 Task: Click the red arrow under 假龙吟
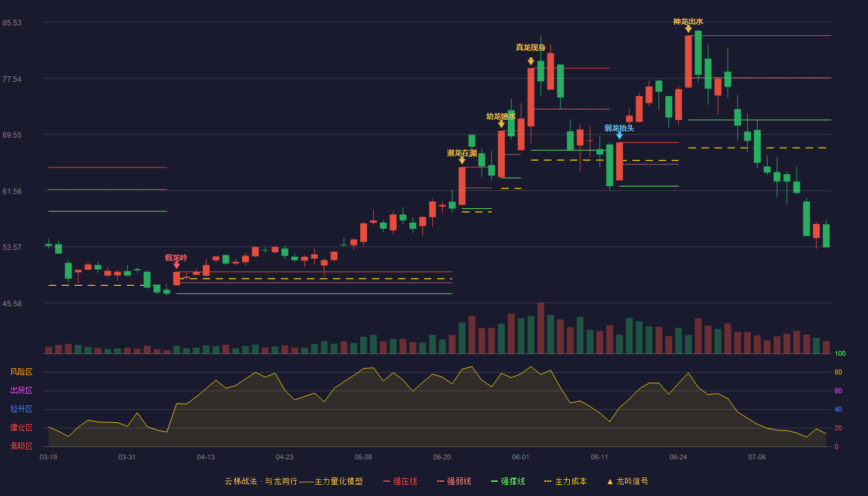[x=177, y=265]
